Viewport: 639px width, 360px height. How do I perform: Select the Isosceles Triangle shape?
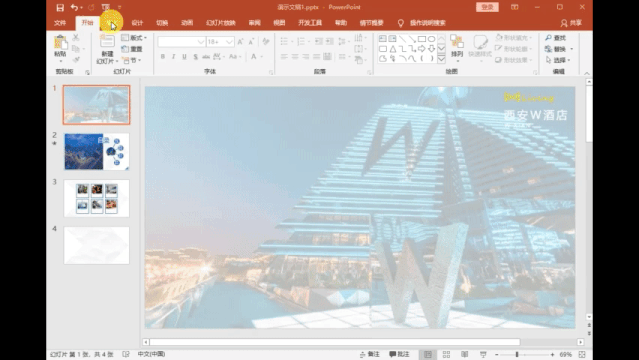pos(392,49)
